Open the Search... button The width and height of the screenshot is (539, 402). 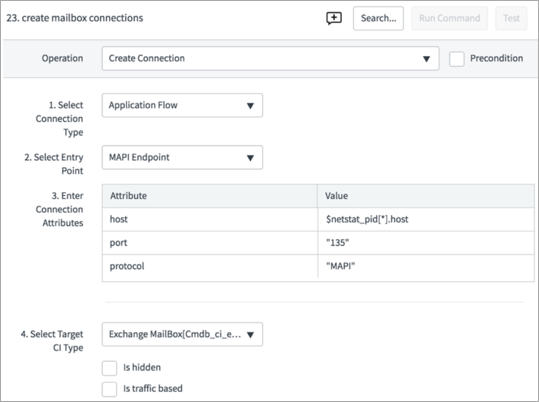point(378,18)
